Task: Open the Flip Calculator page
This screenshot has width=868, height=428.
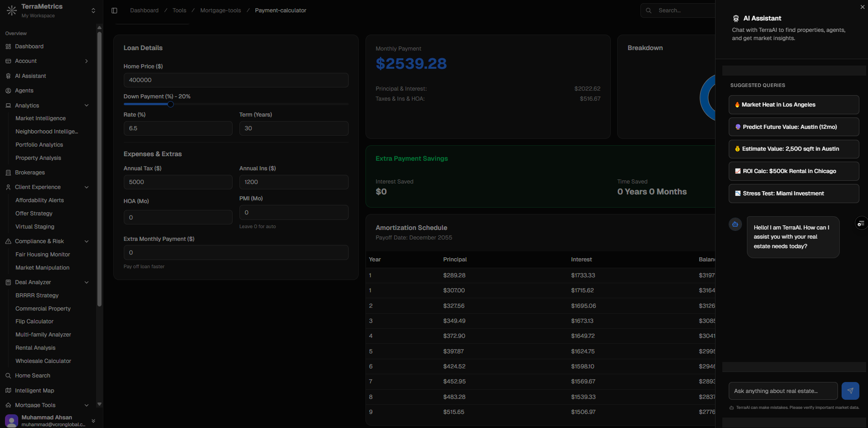Action: 35,321
